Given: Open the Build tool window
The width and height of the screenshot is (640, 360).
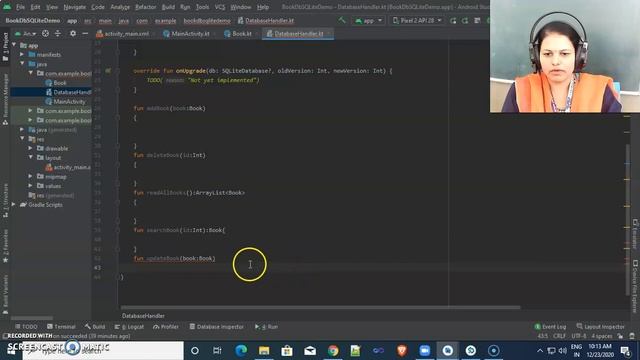Looking at the screenshot, I should 95,327.
